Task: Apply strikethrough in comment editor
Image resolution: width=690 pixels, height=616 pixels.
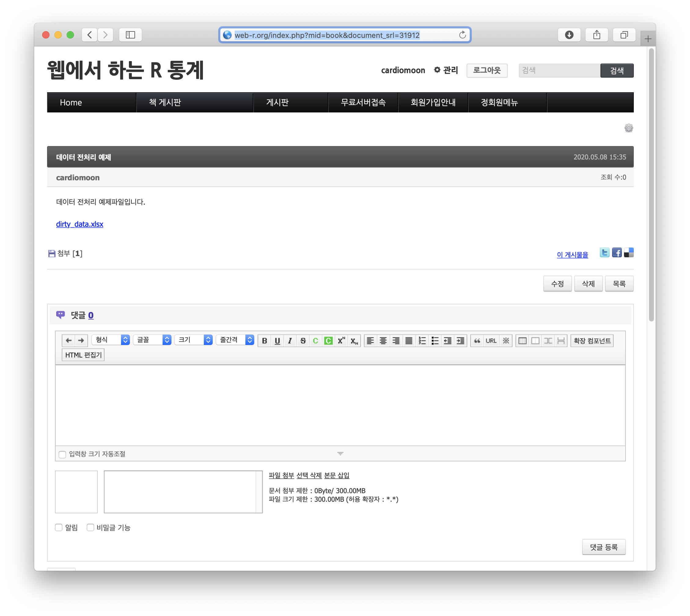Action: (x=303, y=341)
